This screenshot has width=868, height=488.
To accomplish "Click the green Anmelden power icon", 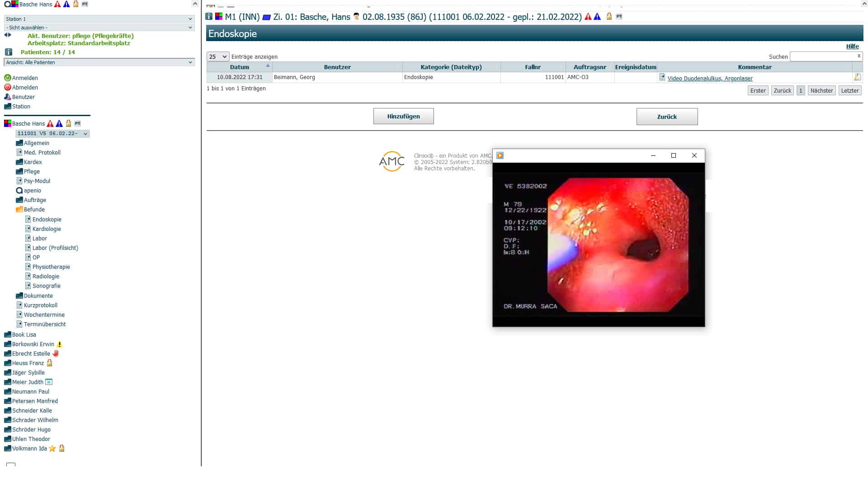I will coord(7,78).
